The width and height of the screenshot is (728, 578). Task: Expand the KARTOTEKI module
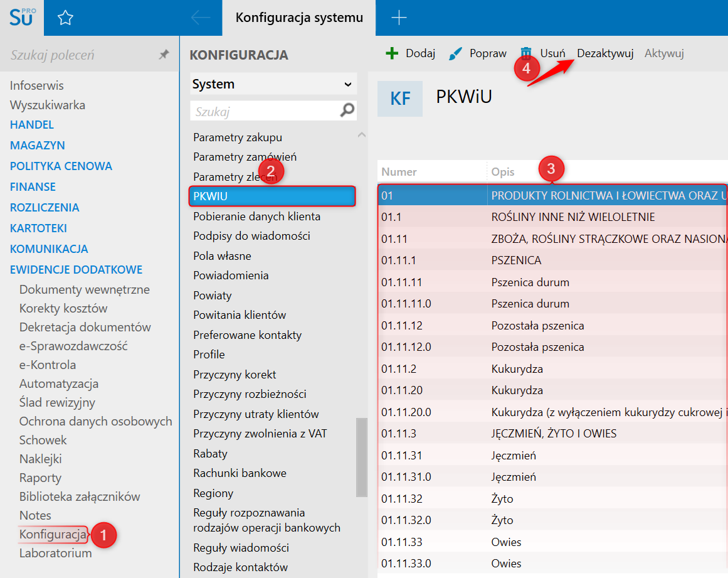click(38, 228)
